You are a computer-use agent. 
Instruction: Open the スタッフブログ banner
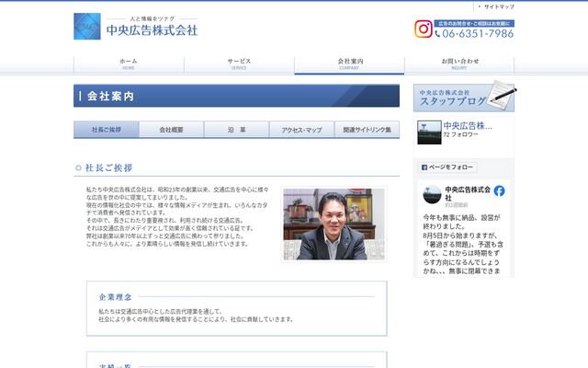tap(464, 97)
